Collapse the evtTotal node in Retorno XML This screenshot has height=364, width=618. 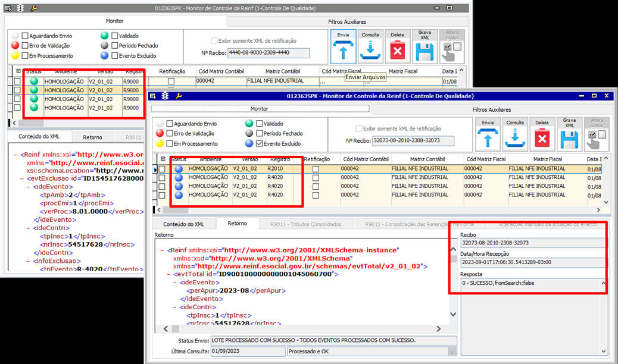tap(168, 274)
